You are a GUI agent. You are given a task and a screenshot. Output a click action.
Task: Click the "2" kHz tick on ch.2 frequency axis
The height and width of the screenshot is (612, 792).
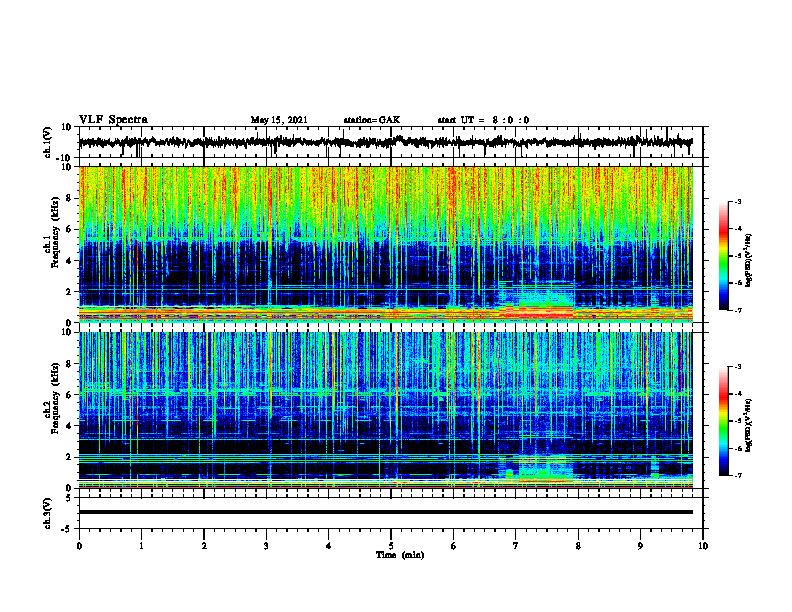pyautogui.click(x=71, y=457)
